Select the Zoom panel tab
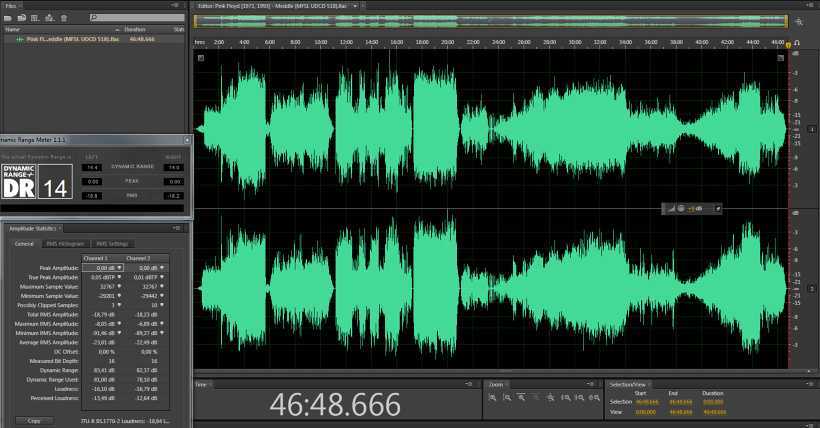The width and height of the screenshot is (820, 428). tap(496, 384)
